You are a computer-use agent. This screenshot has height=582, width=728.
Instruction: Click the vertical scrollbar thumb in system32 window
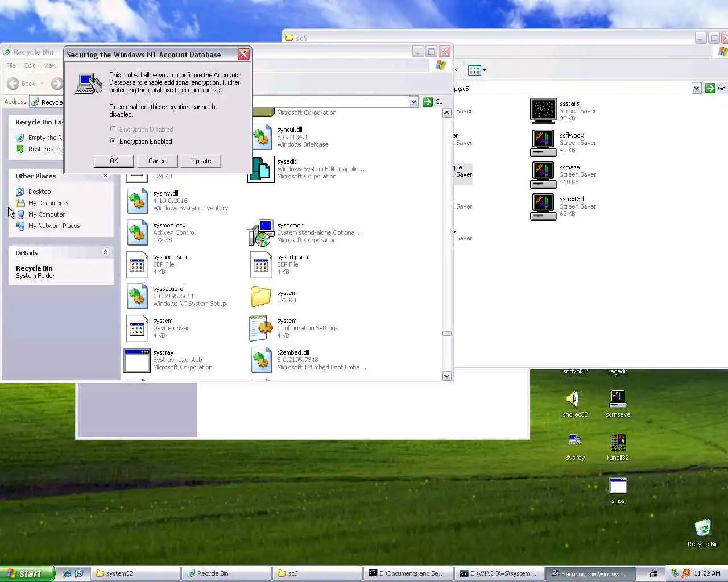pyautogui.click(x=446, y=334)
